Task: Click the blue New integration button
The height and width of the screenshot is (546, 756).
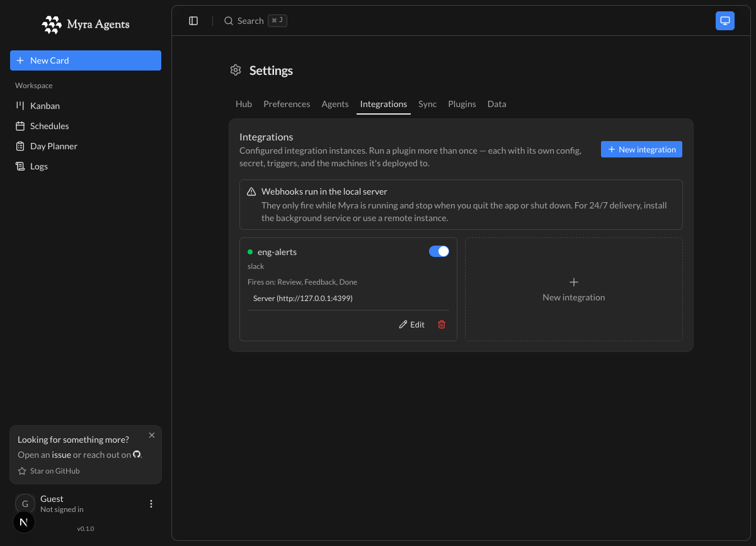Action: pyautogui.click(x=641, y=149)
